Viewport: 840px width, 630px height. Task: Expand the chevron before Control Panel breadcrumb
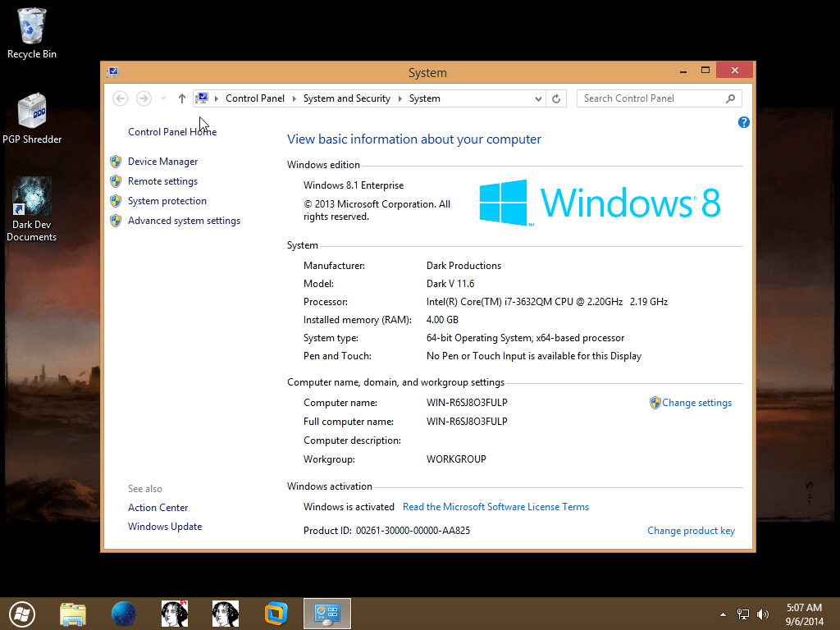pyautogui.click(x=217, y=98)
